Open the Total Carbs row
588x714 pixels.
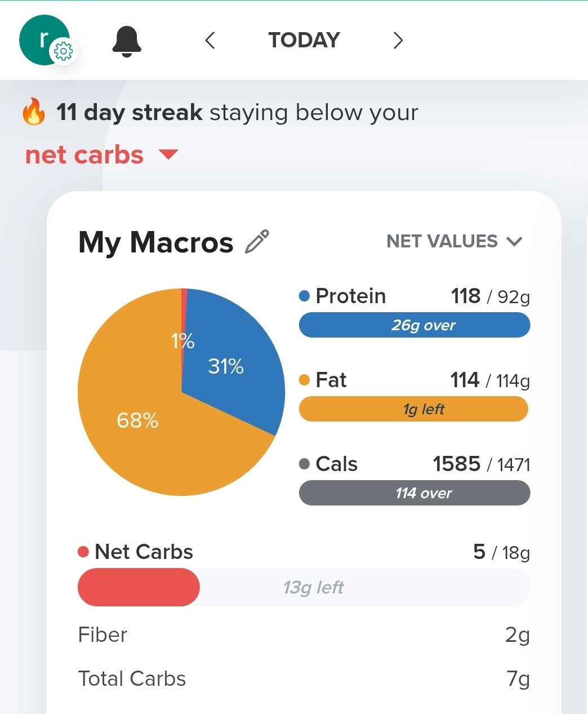tap(304, 678)
